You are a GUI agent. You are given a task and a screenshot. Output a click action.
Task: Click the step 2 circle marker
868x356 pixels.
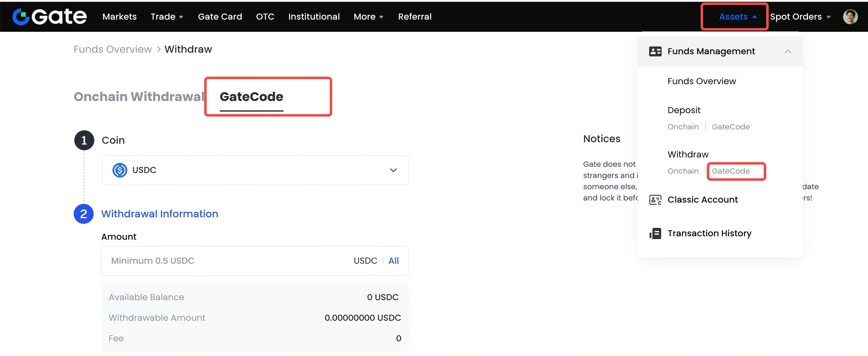click(84, 214)
